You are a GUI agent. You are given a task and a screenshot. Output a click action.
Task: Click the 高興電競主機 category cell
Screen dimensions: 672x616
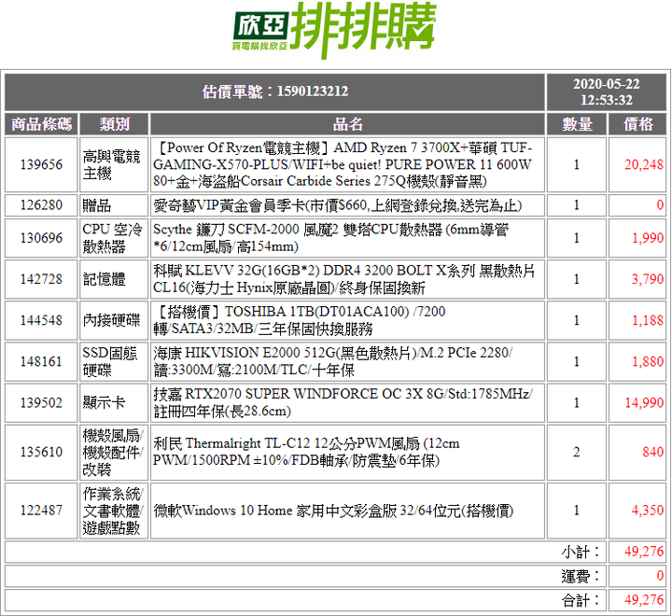point(114,164)
